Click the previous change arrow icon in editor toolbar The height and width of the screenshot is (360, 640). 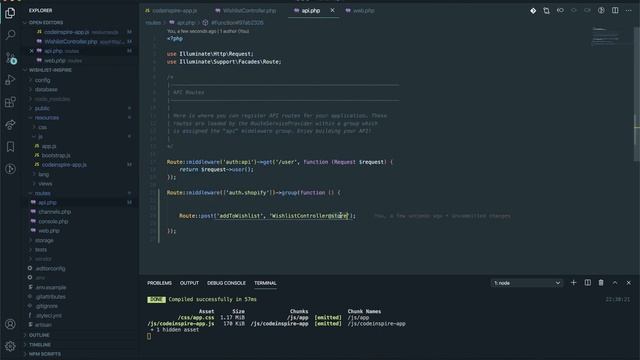pos(574,11)
